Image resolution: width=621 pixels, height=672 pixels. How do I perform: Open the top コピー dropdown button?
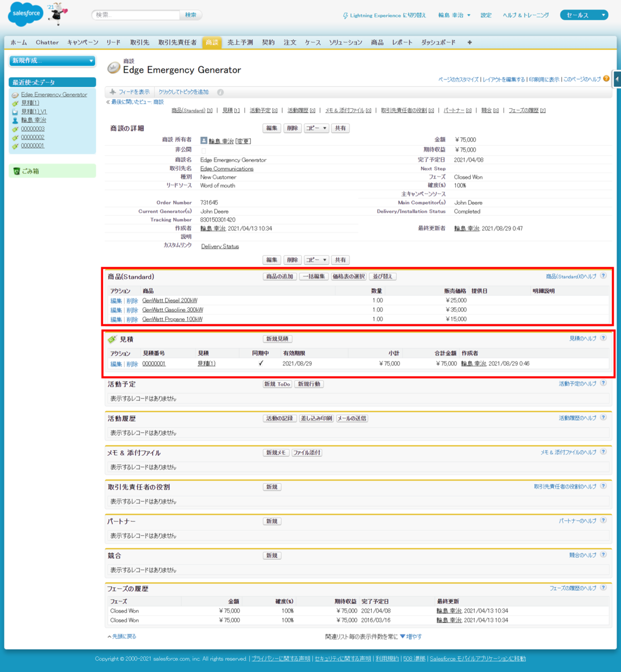(316, 128)
